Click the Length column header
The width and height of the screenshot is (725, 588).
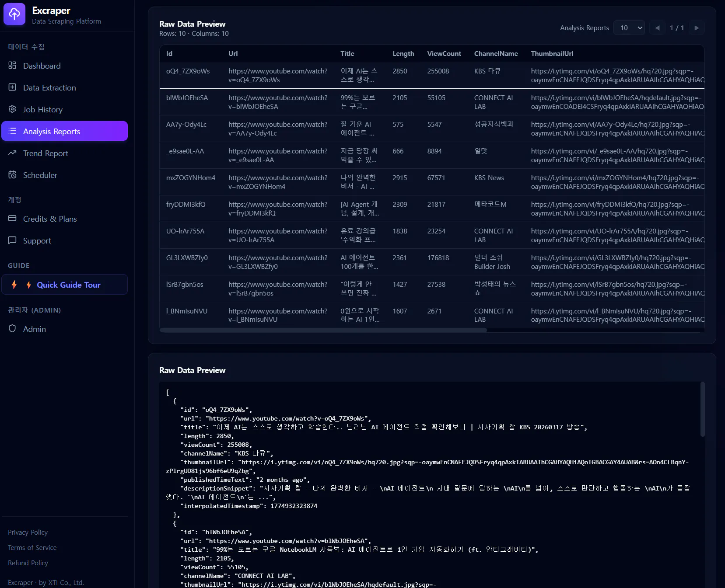tap(403, 53)
